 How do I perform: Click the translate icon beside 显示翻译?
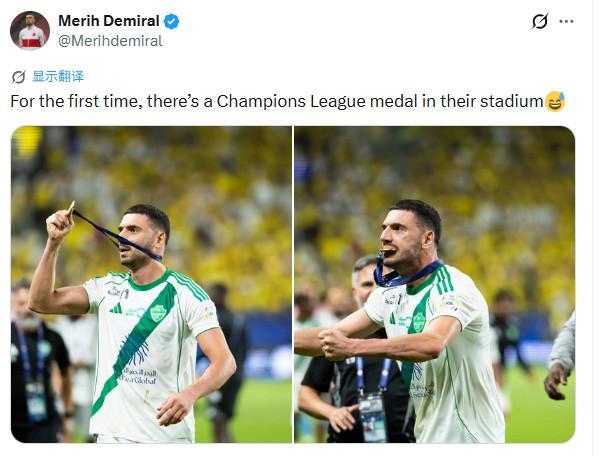point(18,77)
